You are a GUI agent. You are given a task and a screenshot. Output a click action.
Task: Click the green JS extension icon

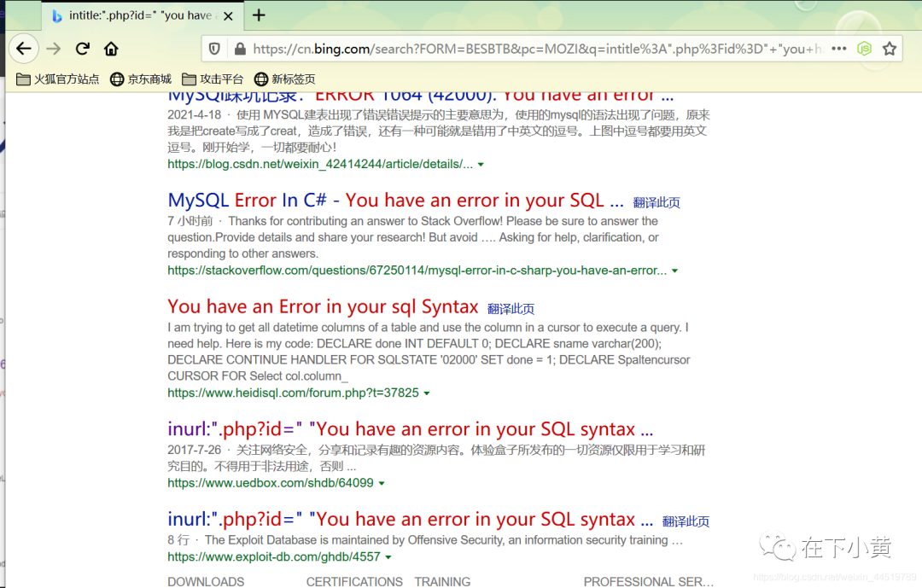click(x=864, y=49)
